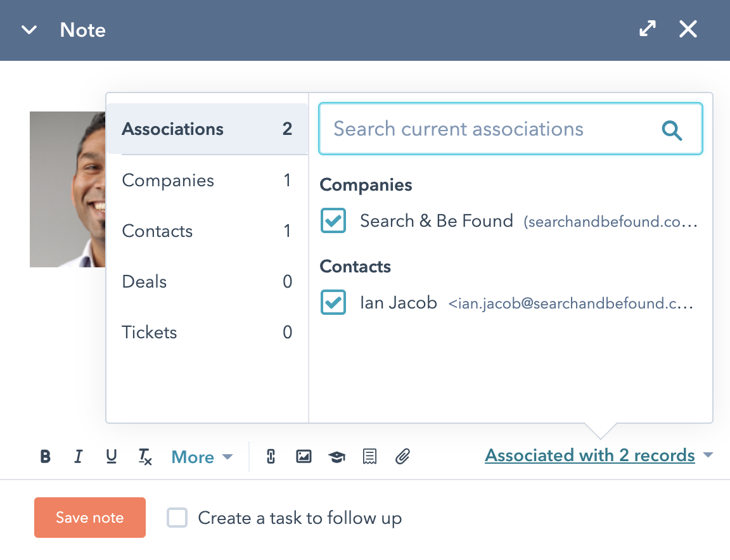The width and height of the screenshot is (730, 560).
Task: Insert a snippet using document icon
Action: point(370,457)
